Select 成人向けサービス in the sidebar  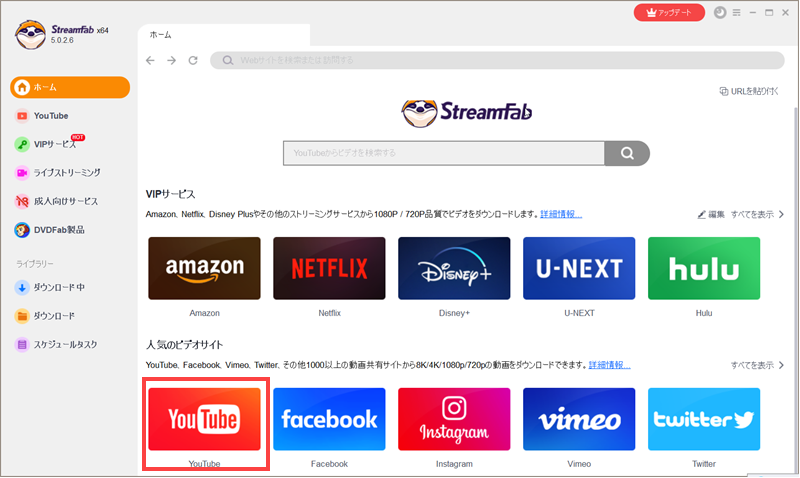point(56,202)
